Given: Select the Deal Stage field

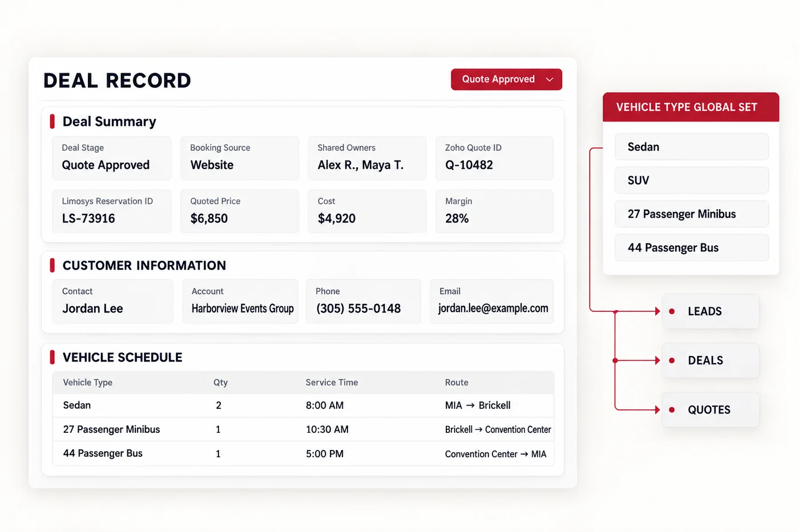Looking at the screenshot, I should 112,158.
